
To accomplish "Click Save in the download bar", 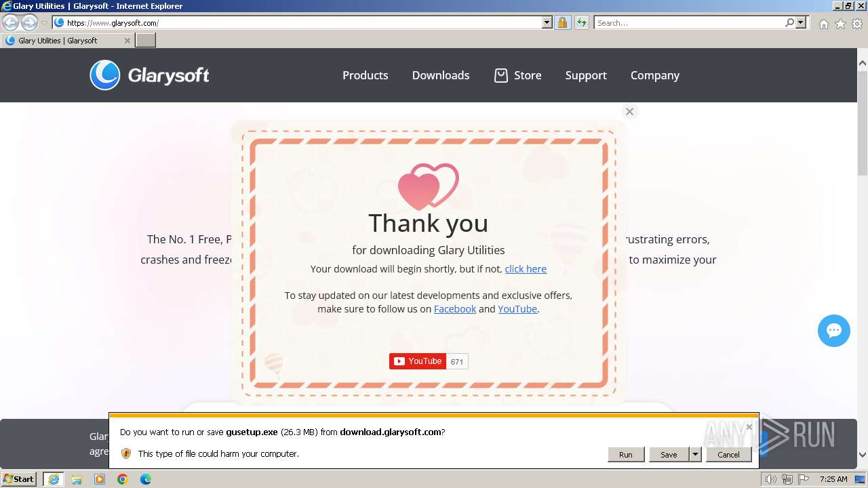I will (669, 455).
